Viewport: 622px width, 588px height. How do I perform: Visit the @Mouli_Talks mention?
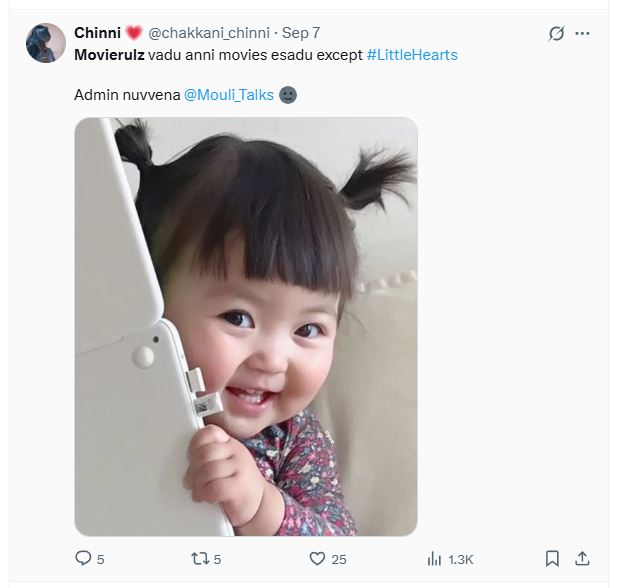click(229, 95)
